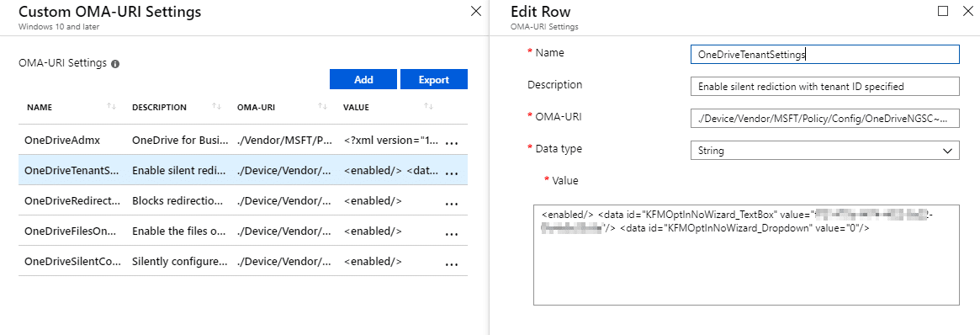980x335 pixels.
Task: Click the Export button
Action: (434, 79)
